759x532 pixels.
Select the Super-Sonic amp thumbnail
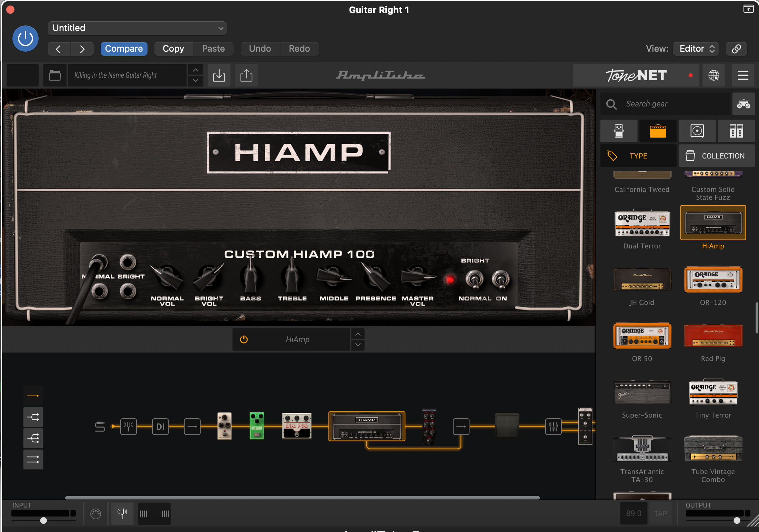coord(642,392)
